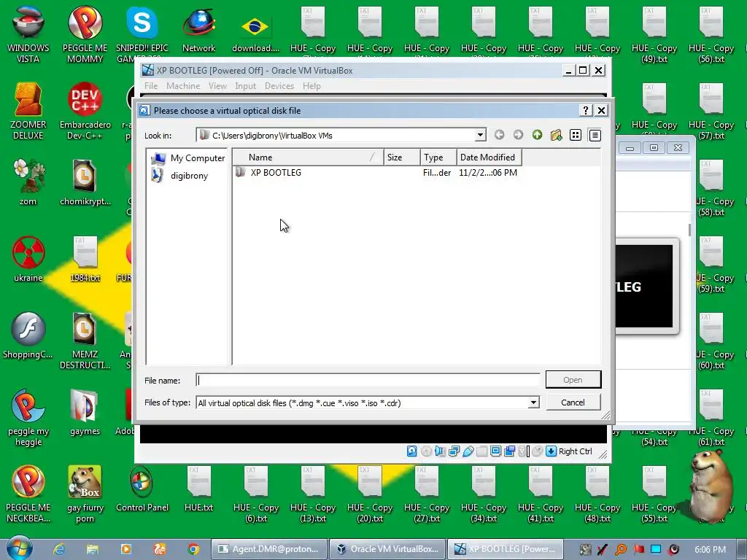Click network adapters status icon
747x560 pixels.
454,451
